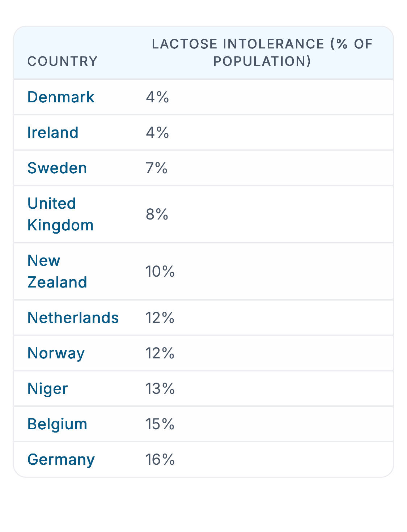Open the Netherlands country link
Screen dimensions: 407x532
(73, 318)
